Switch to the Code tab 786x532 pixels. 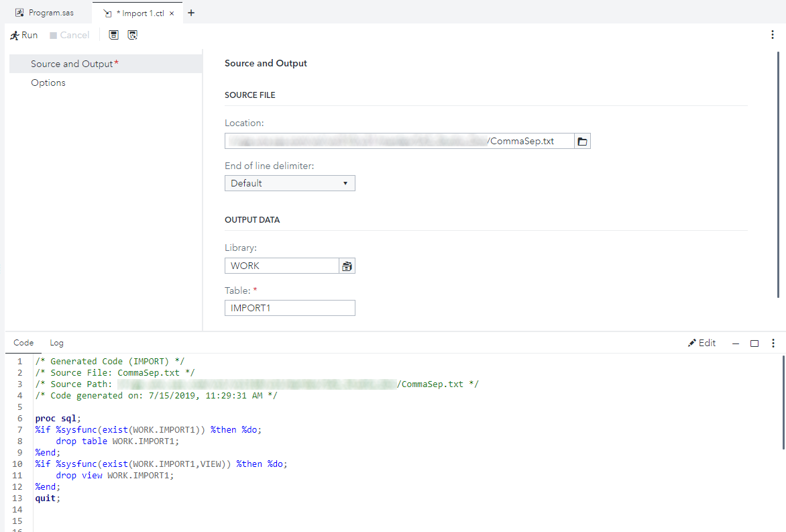pos(23,343)
